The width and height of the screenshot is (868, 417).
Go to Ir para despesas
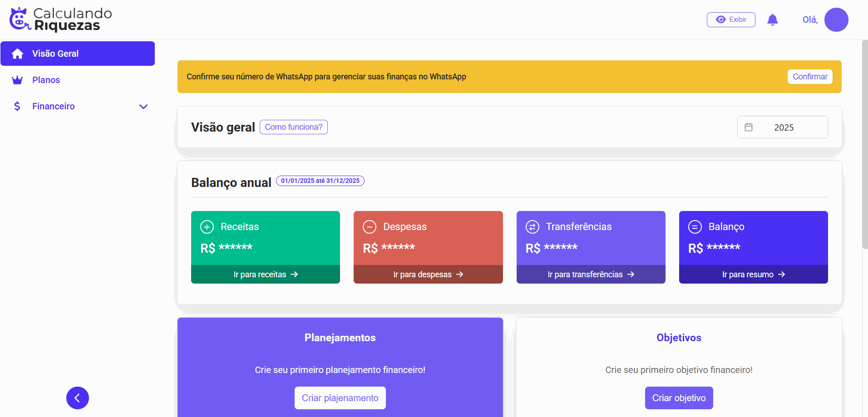tap(428, 275)
